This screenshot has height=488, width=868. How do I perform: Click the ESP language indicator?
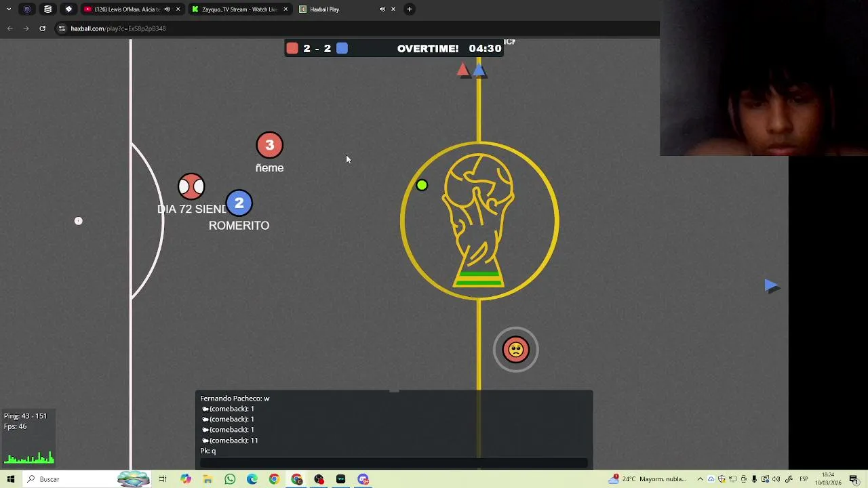804,479
